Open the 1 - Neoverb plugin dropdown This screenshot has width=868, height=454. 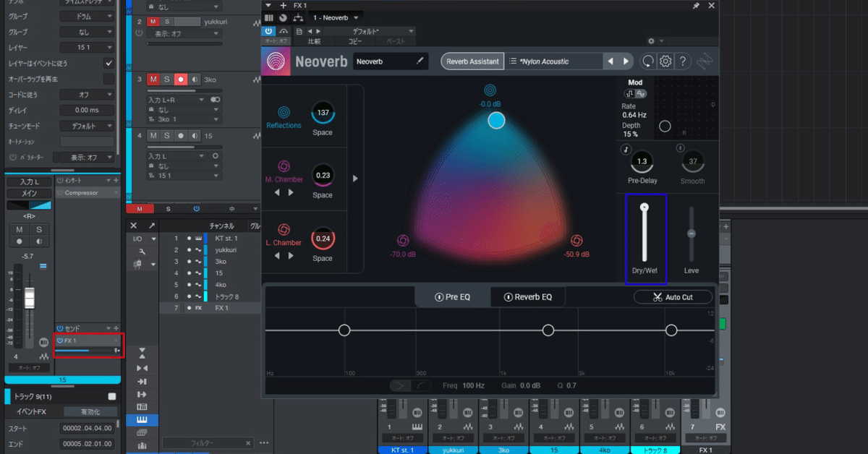(x=336, y=17)
